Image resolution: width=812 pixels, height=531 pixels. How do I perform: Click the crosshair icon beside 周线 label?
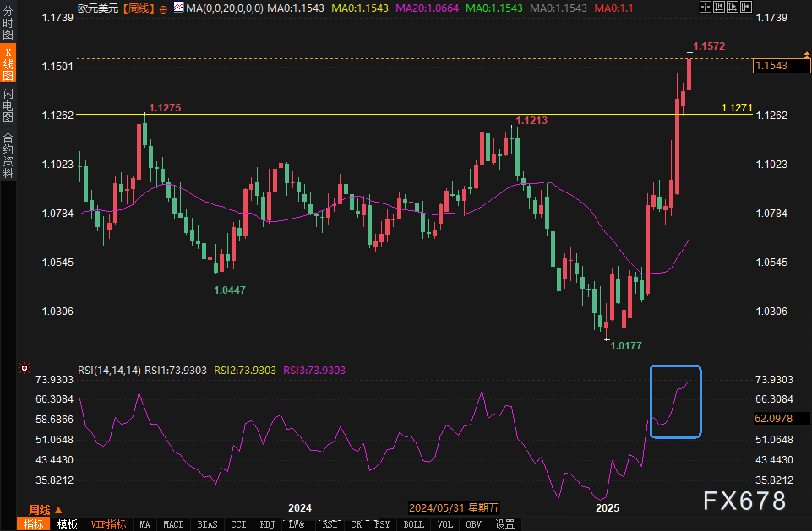coord(163,8)
